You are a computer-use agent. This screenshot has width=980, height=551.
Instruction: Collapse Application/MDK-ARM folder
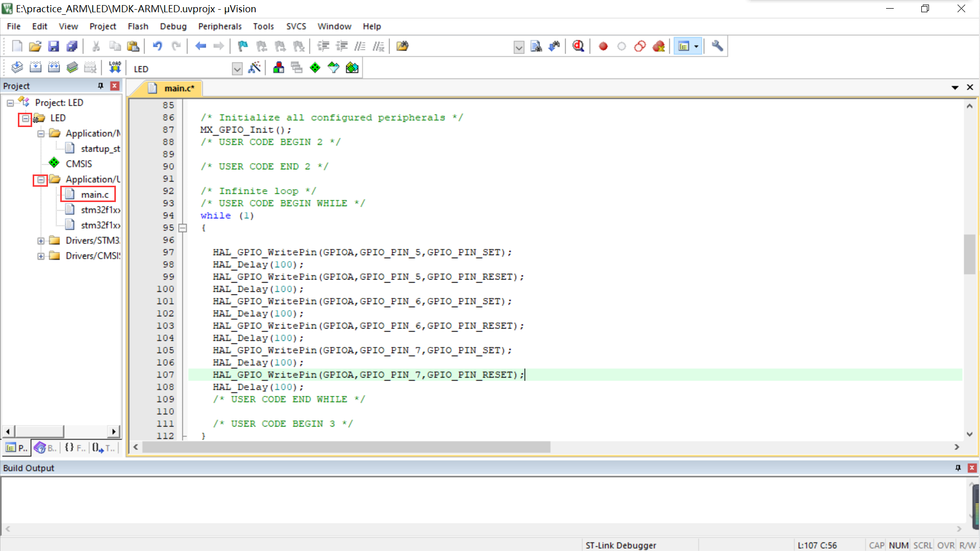[41, 134]
